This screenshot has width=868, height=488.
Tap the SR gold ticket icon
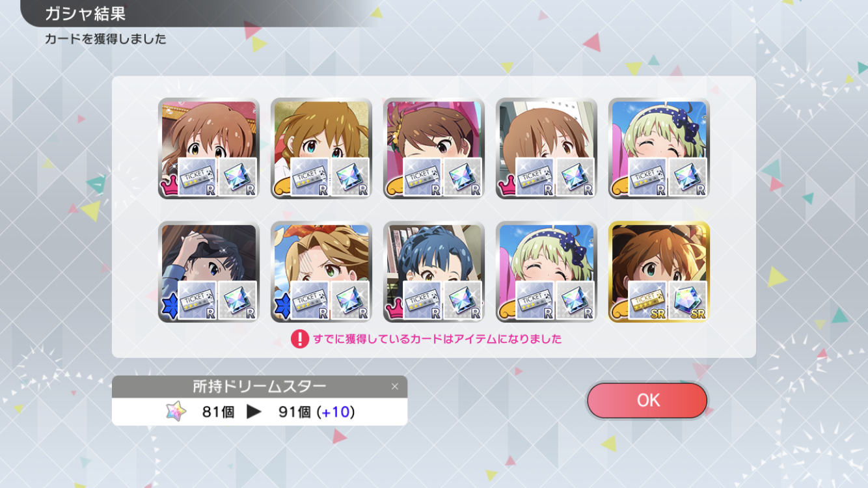[x=648, y=300]
